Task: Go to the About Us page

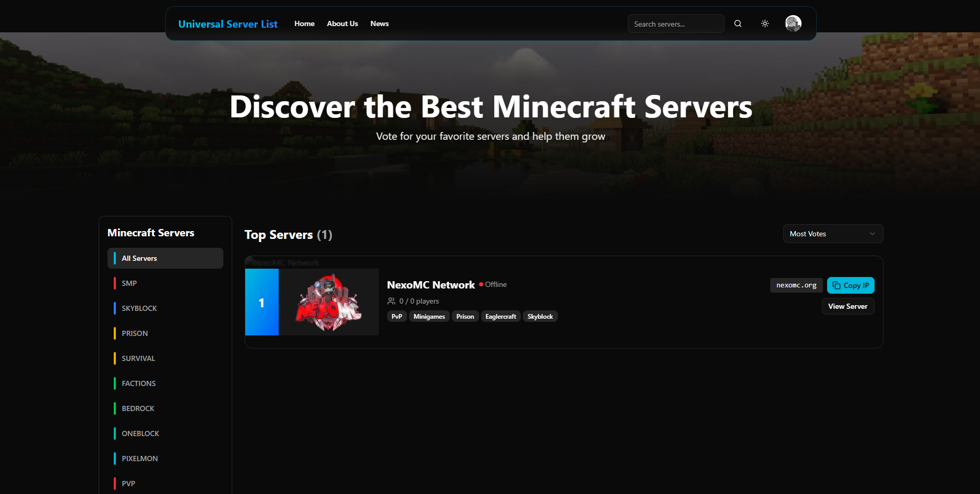Action: (342, 23)
